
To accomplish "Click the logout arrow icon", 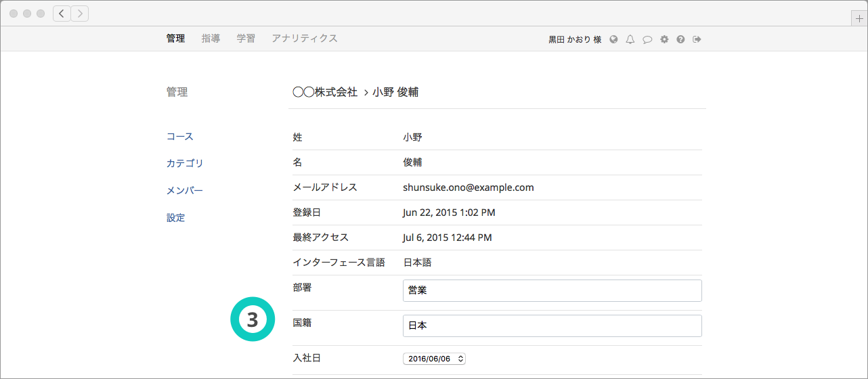I will pyautogui.click(x=697, y=39).
